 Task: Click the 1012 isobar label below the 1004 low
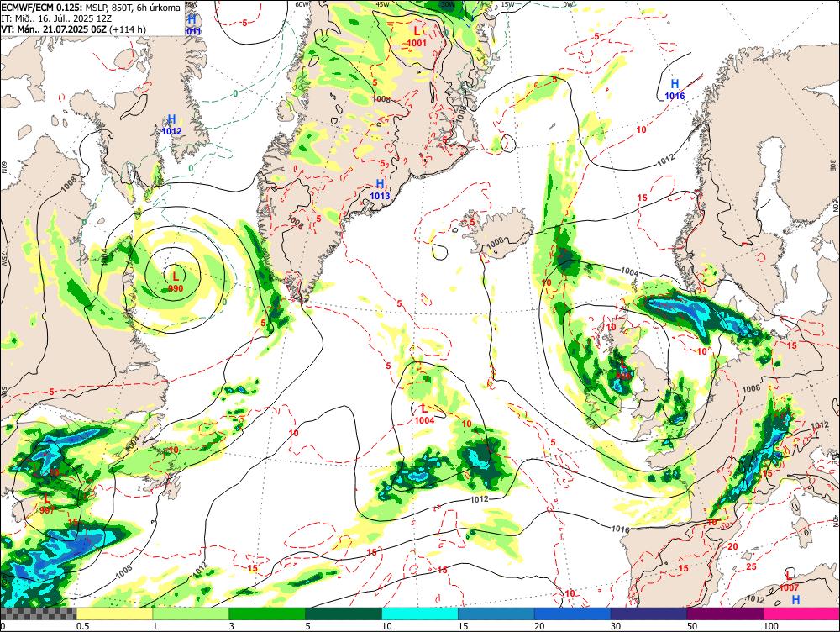click(x=479, y=499)
